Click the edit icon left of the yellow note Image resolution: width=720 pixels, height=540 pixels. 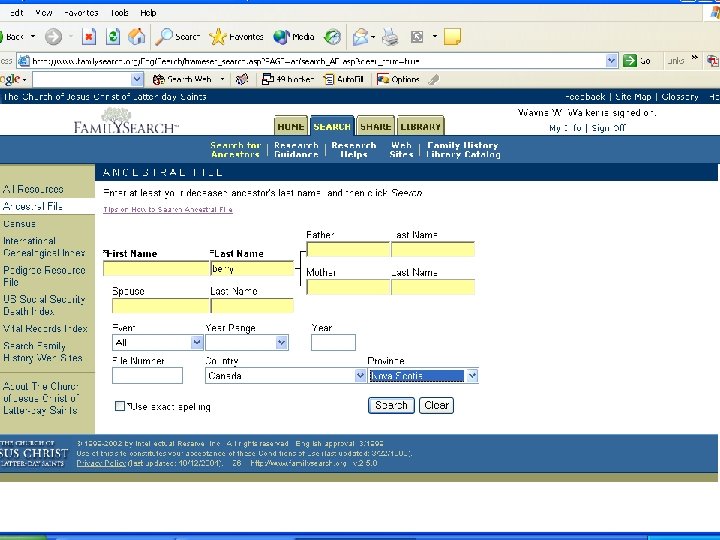pyautogui.click(x=417, y=37)
